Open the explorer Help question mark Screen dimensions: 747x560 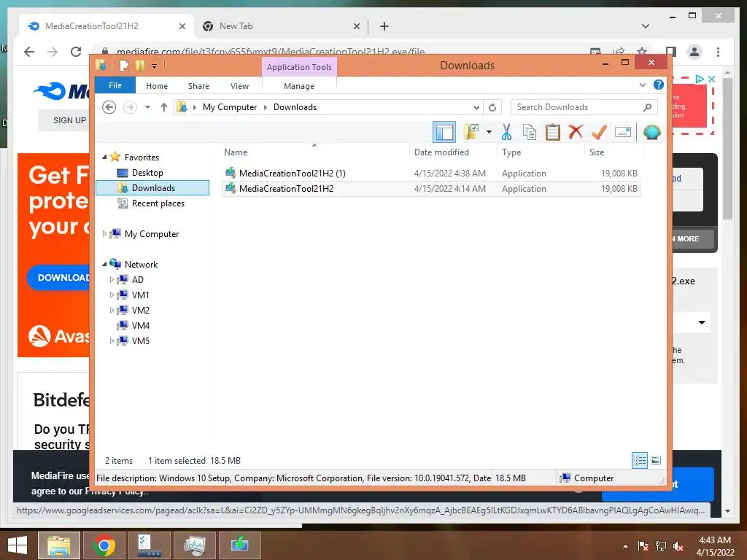coord(659,85)
